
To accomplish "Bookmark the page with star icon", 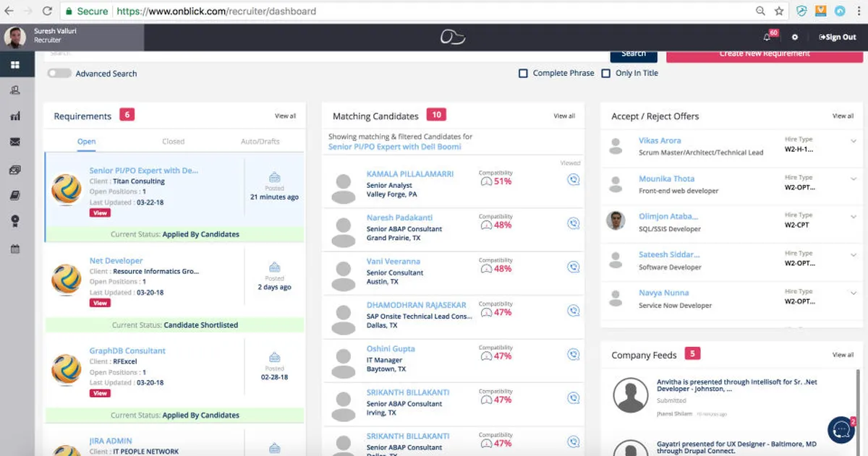I will [x=779, y=11].
